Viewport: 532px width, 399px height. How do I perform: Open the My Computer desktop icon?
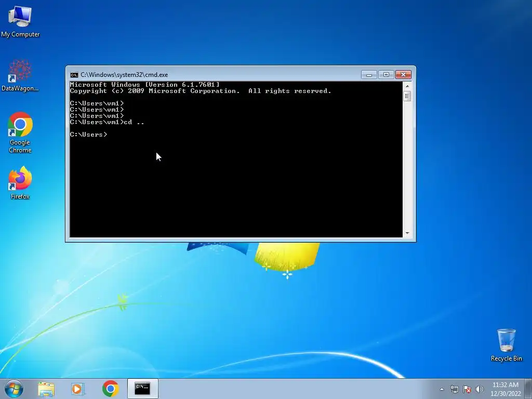pos(20,21)
